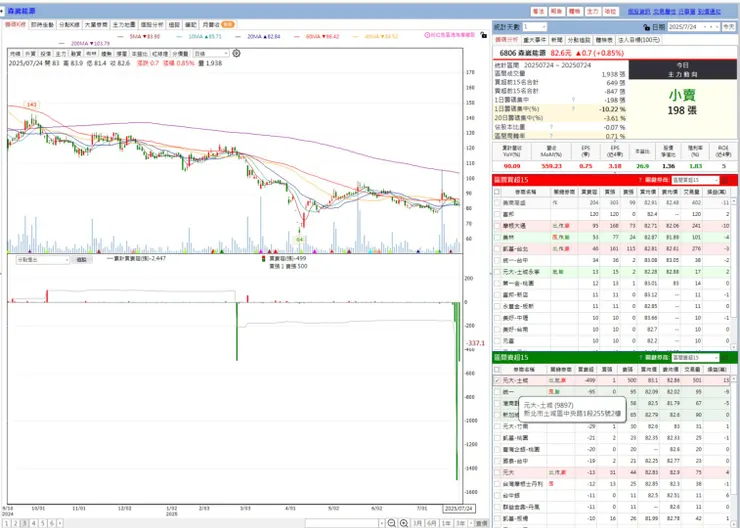This screenshot has width=740, height=528.
Task: Check the box for 凱基-板橋 row
Action: pyautogui.click(x=497, y=518)
